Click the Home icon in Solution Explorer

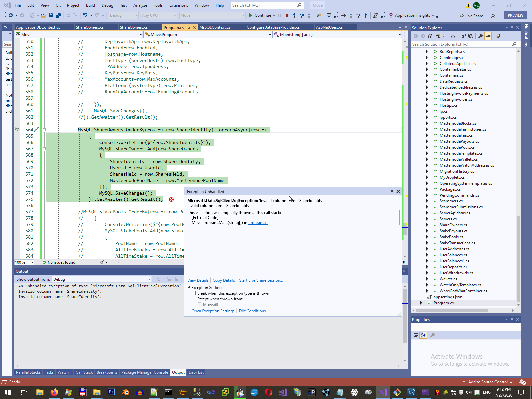430,36
